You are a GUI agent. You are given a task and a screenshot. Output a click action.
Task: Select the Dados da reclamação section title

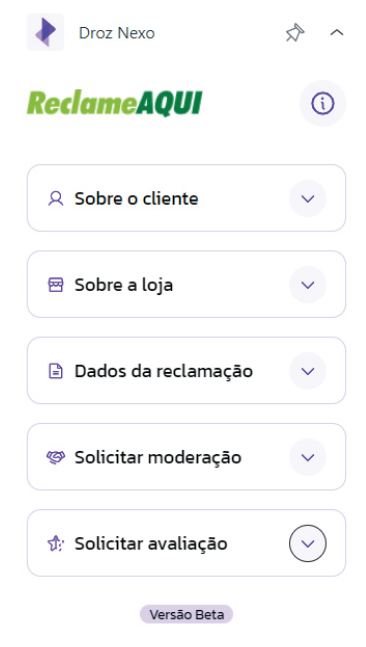point(163,371)
